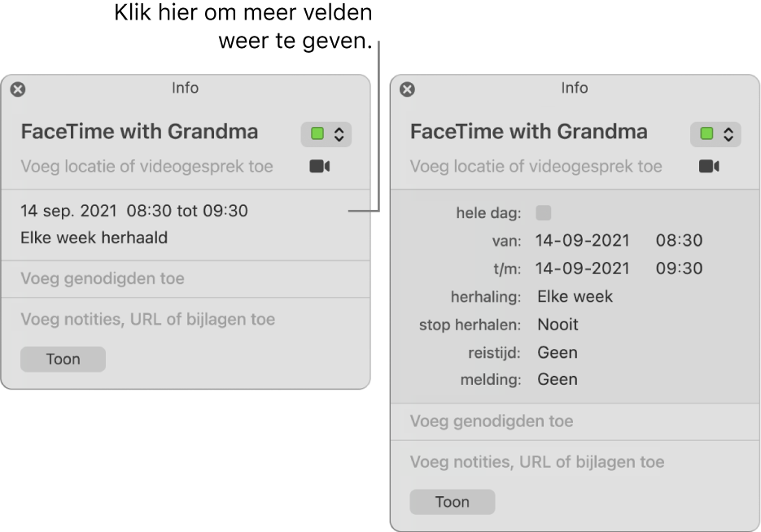761x532 pixels.
Task: Change the melding setting from Geen
Action: point(557,379)
